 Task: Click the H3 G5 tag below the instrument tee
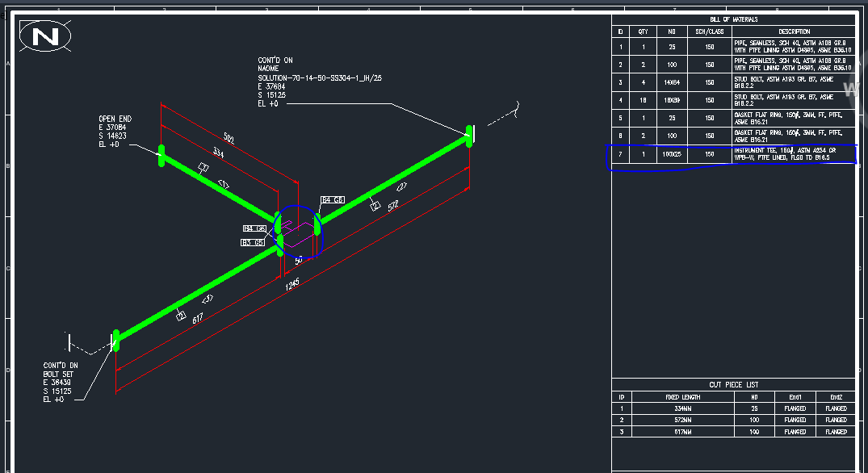[x=252, y=242]
